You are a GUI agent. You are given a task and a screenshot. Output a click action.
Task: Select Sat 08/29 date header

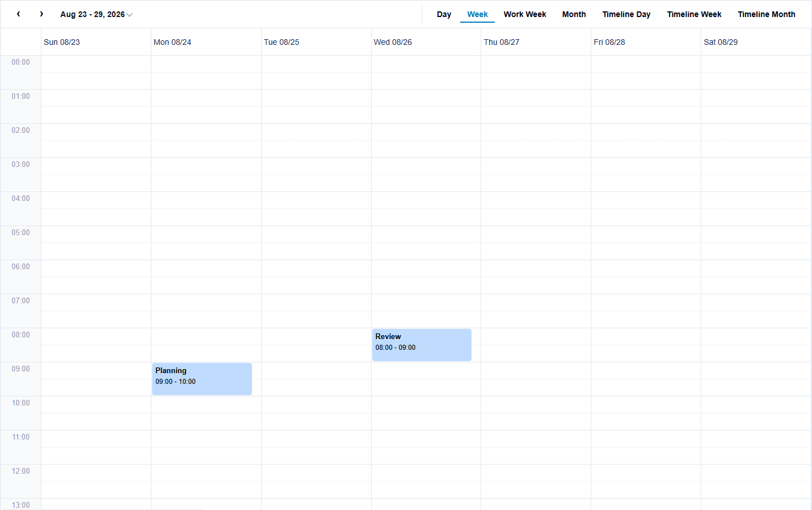click(721, 42)
